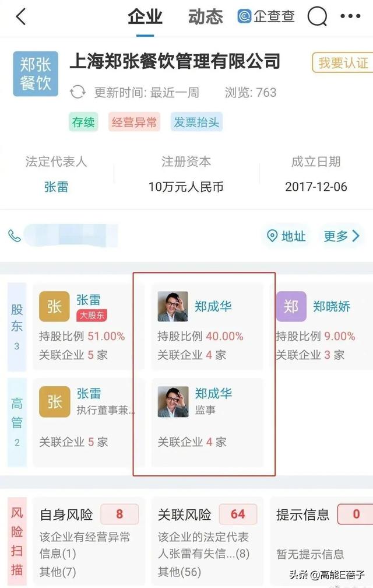373x588 pixels.
Task: Select the 企业 tab
Action: pos(145,17)
